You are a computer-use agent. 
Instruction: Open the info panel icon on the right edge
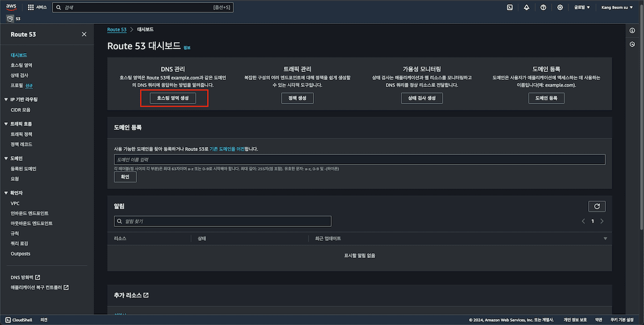[632, 31]
